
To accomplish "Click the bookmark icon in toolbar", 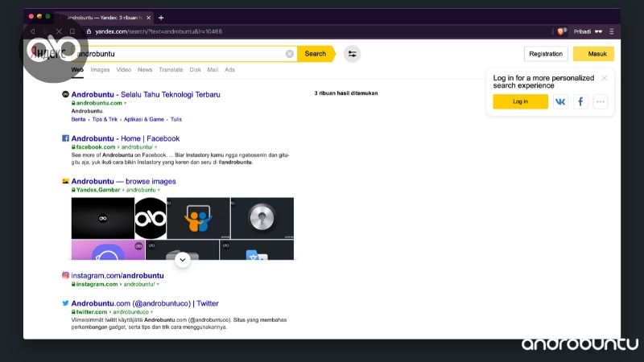I will [72, 31].
